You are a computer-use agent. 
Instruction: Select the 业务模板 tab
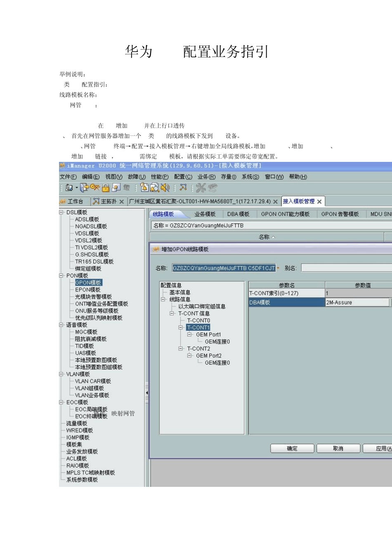click(x=205, y=214)
